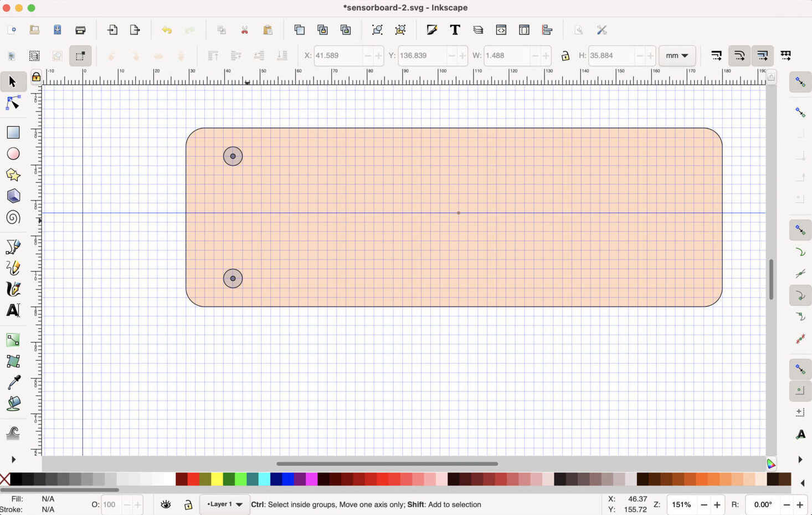Viewport: 812px width, 515px height.
Task: Expand more toolbox tools arrow
Action: coord(13,460)
